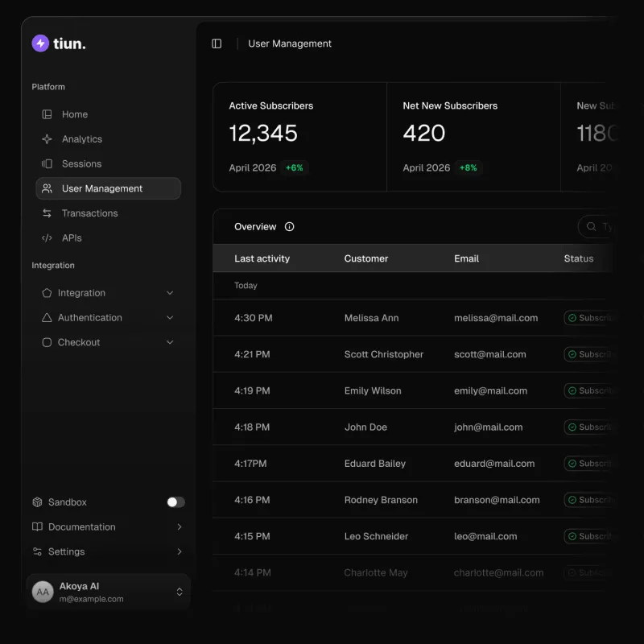Image resolution: width=644 pixels, height=644 pixels.
Task: Sort by Status column header
Action: (x=578, y=258)
